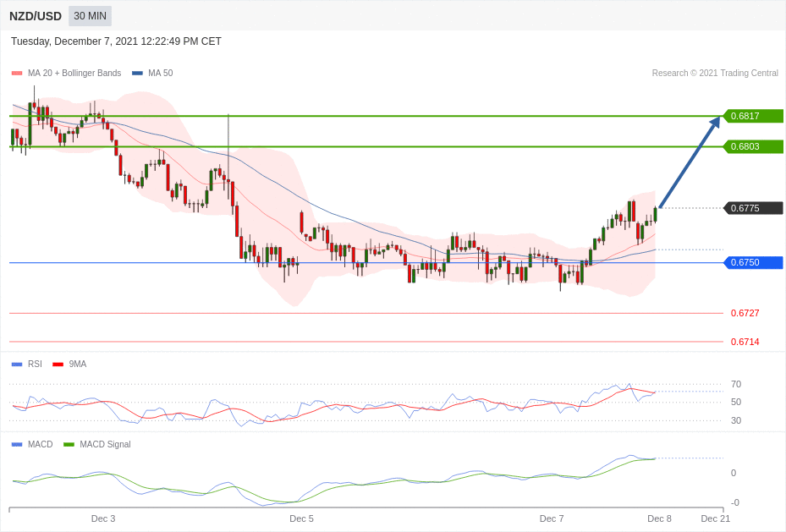The width and height of the screenshot is (786, 532).
Task: Click the MACD legend label
Action: click(x=40, y=444)
